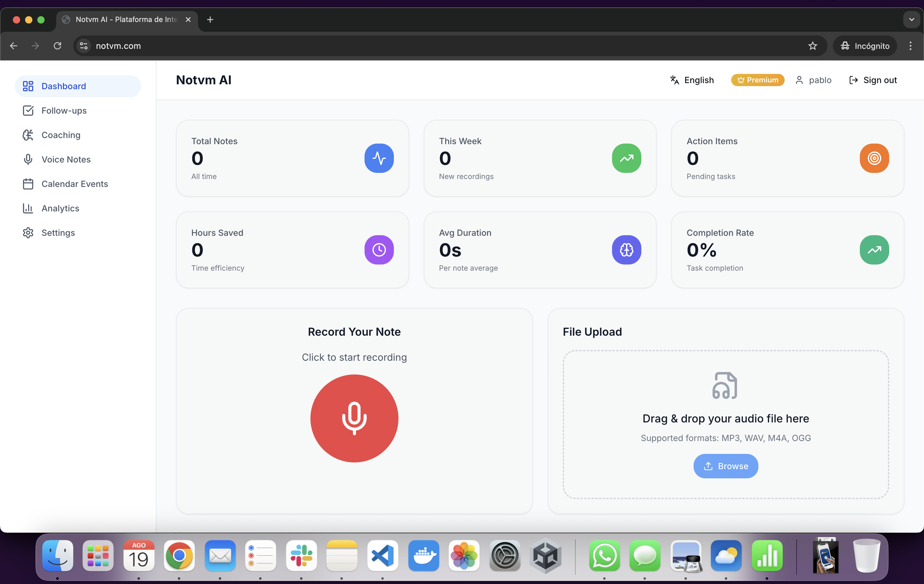Click the File Upload heading

592,332
